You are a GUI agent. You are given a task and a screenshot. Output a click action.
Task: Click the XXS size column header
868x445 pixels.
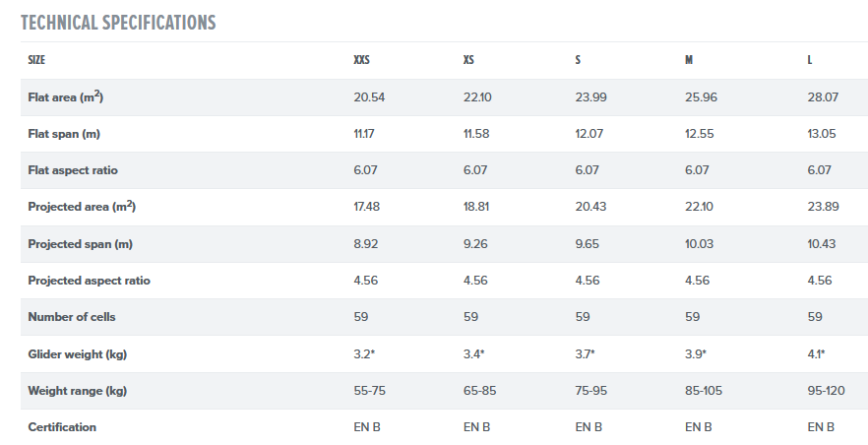(x=362, y=60)
